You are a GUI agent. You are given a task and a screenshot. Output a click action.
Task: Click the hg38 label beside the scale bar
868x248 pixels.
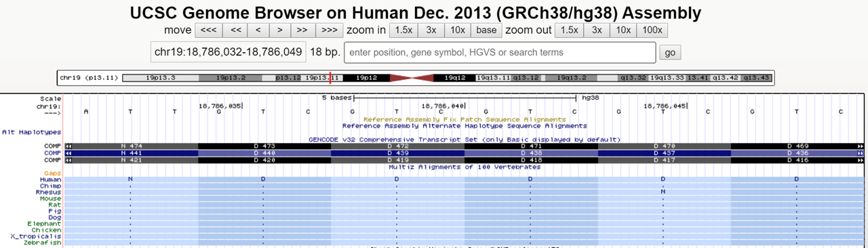click(591, 98)
